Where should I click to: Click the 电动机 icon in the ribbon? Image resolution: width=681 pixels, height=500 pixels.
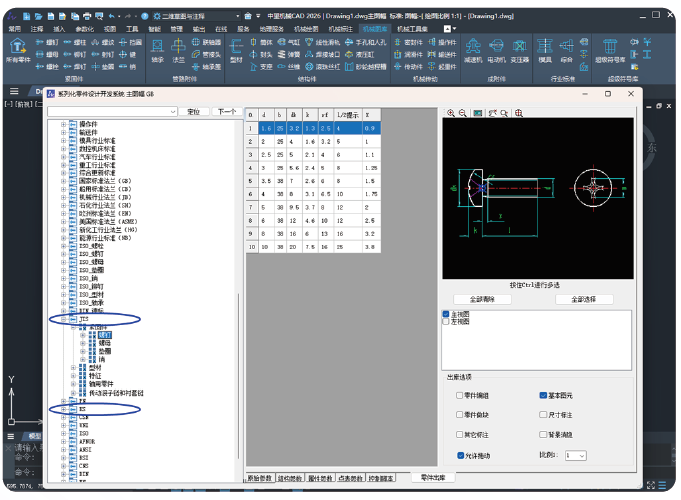click(x=496, y=50)
